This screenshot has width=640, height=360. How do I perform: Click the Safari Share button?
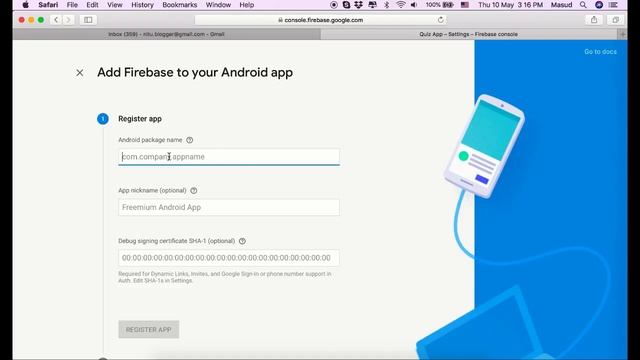click(x=594, y=20)
